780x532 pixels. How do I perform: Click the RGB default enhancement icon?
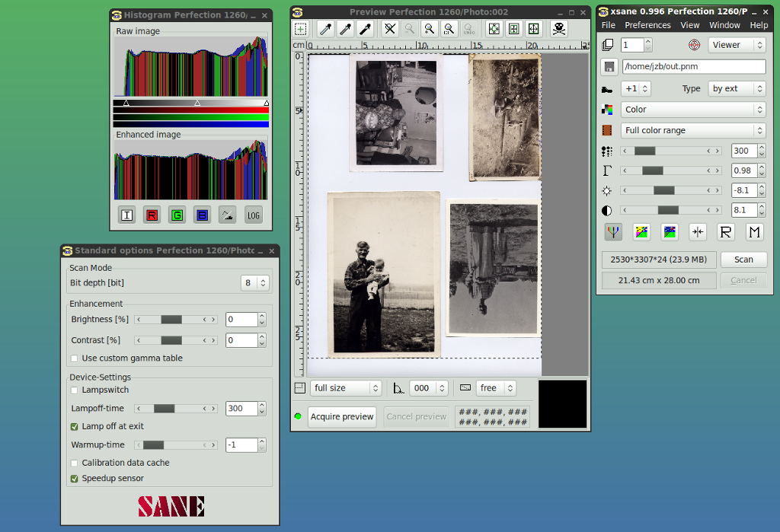[613, 232]
